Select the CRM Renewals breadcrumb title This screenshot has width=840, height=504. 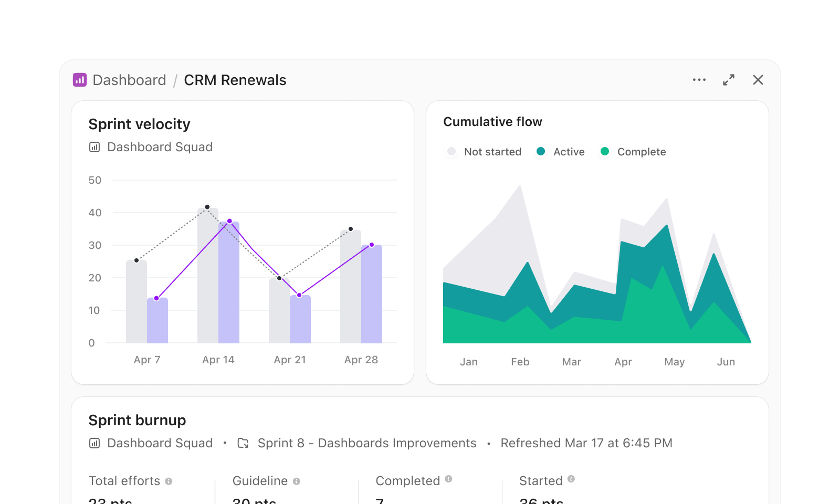coord(235,80)
